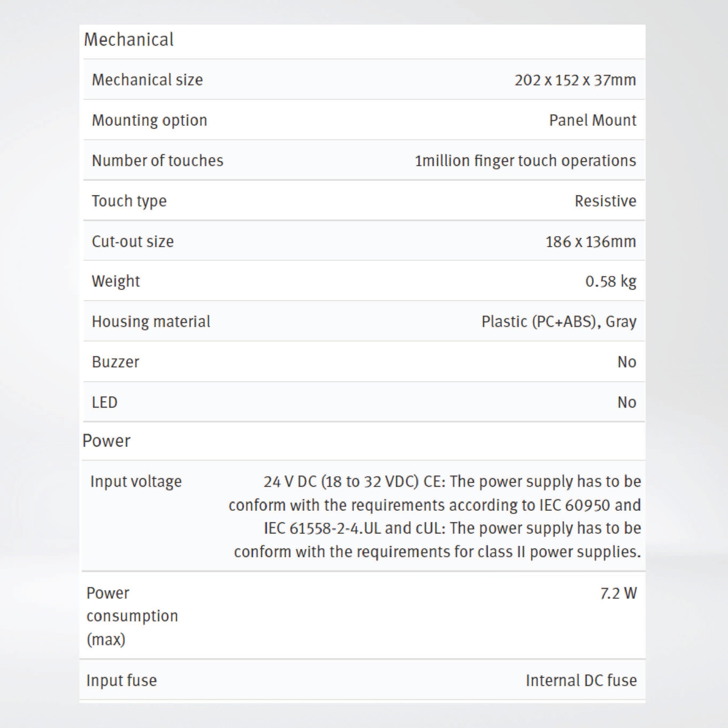The image size is (728, 728).
Task: Select the Mechanical size label
Action: (x=147, y=80)
